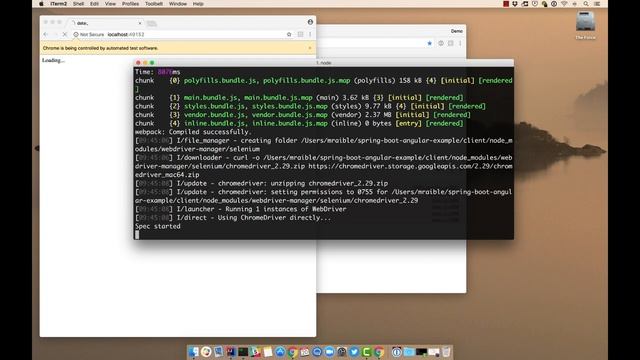
Task: Click the 'Loading...' text in Chrome page
Action: (53, 60)
